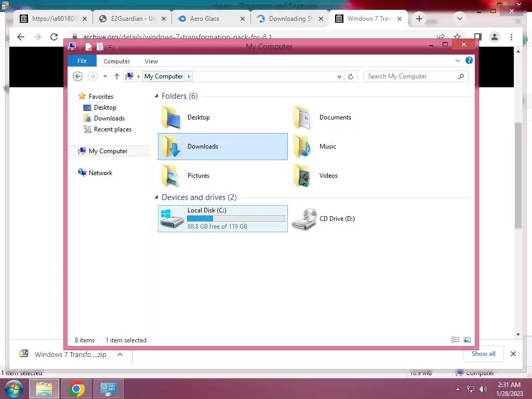Switch to Windows 7 Transformation Chrome tab

point(369,19)
